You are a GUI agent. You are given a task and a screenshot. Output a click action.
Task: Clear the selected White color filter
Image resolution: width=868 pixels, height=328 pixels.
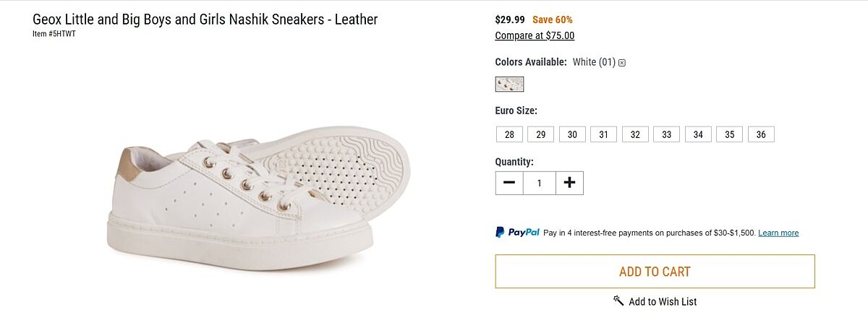(622, 63)
